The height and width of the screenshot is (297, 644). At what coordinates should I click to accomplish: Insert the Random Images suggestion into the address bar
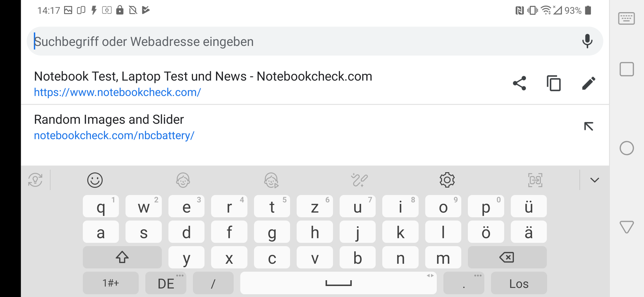click(x=588, y=126)
